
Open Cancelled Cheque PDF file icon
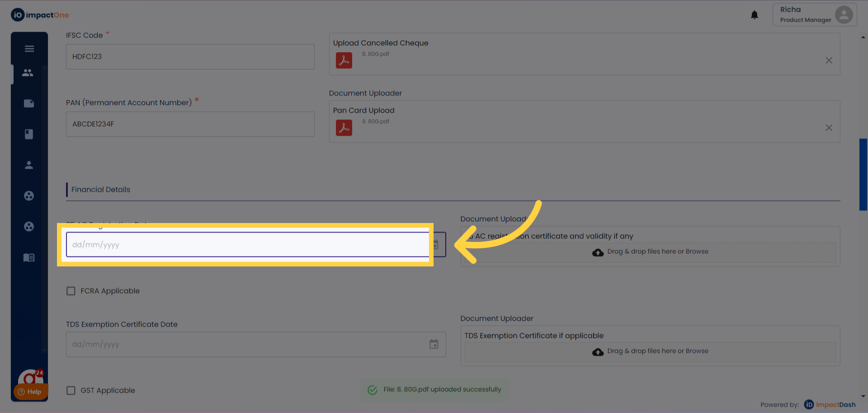click(x=344, y=61)
